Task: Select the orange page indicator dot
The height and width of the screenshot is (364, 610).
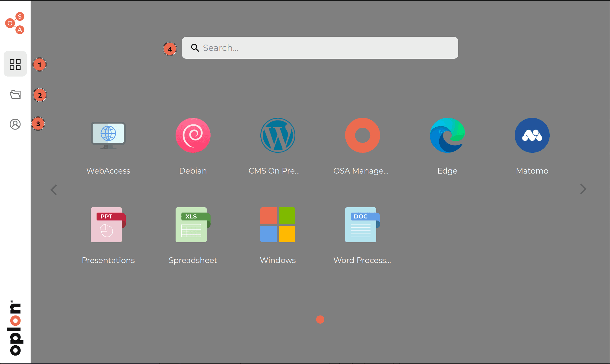Action: (320, 319)
